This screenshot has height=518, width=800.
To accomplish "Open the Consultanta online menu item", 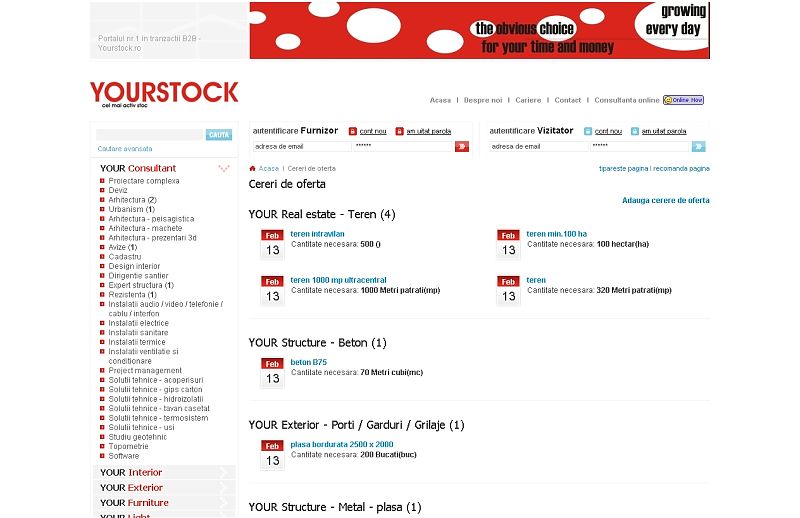I will (627, 101).
